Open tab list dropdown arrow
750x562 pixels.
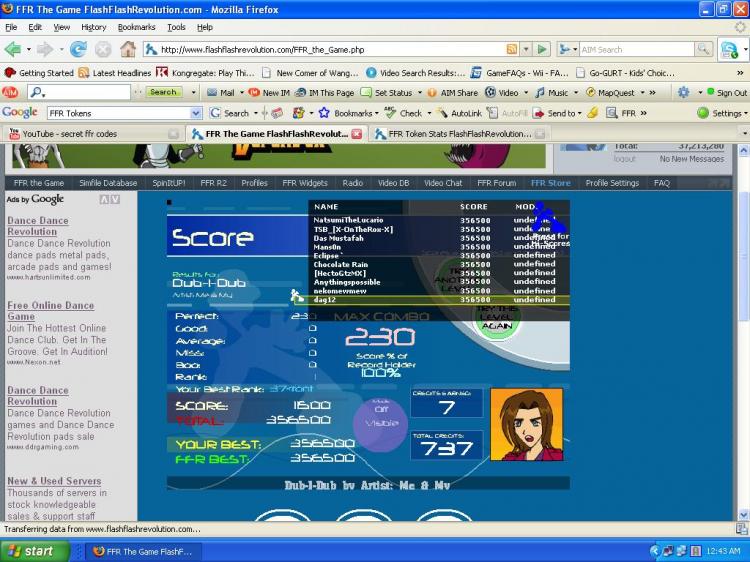click(x=744, y=133)
